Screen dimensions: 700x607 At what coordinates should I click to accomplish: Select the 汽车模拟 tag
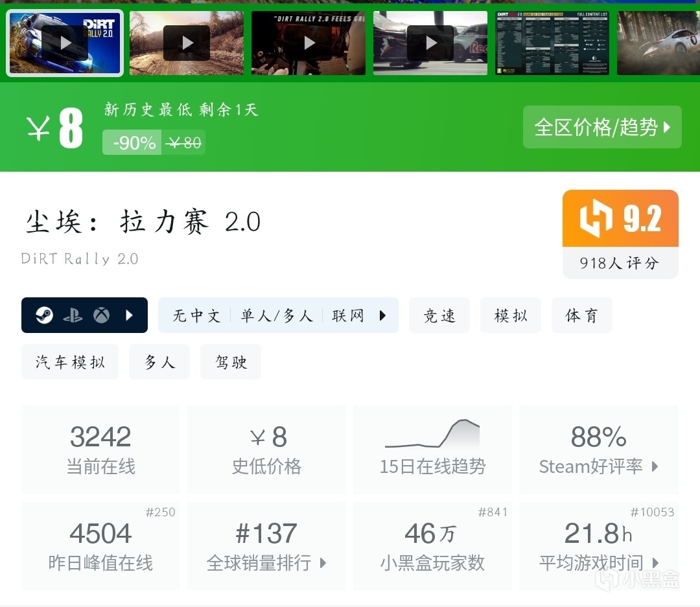point(70,362)
